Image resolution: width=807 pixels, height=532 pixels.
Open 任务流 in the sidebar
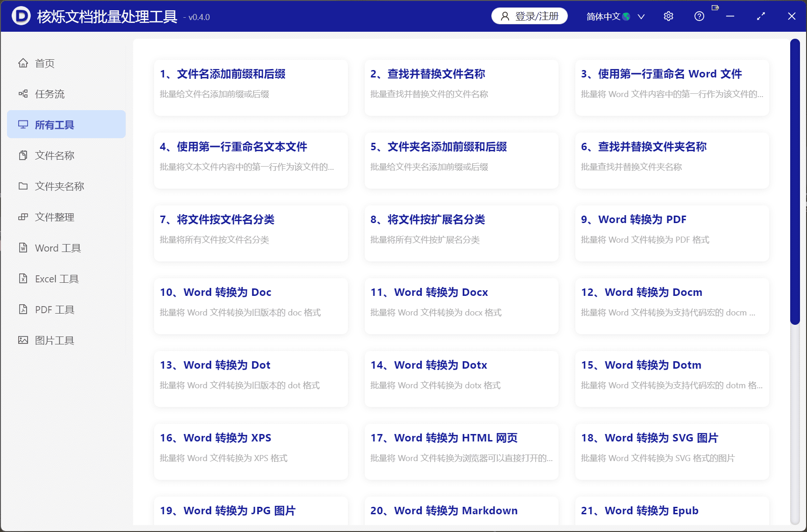(x=66, y=94)
